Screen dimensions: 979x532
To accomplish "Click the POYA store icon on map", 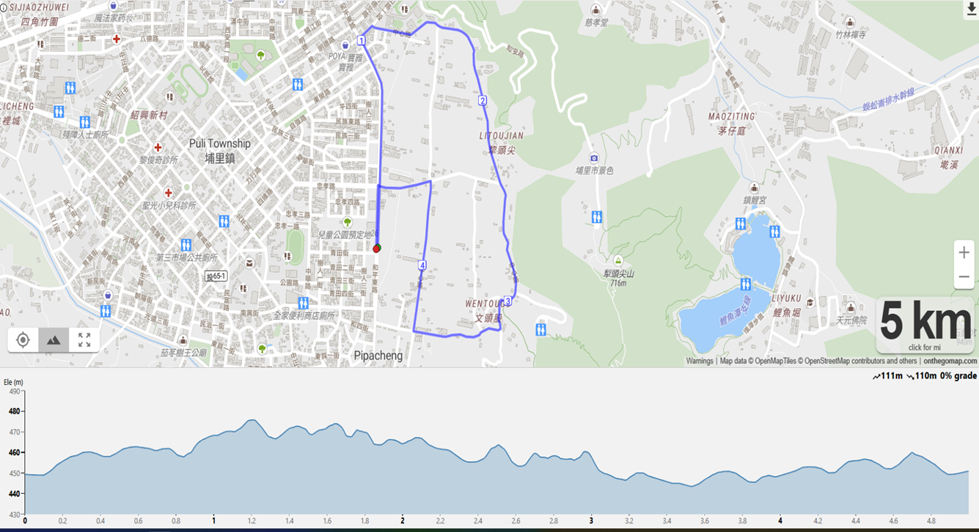I will (345, 46).
